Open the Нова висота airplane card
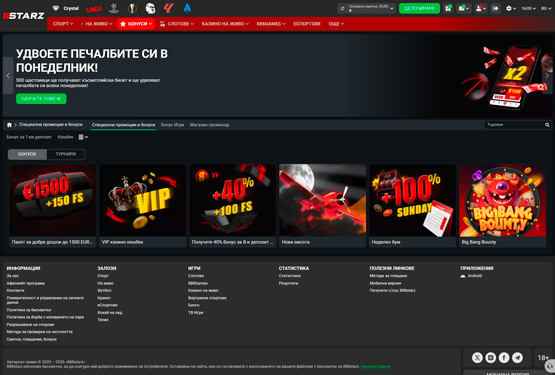 [x=322, y=205]
